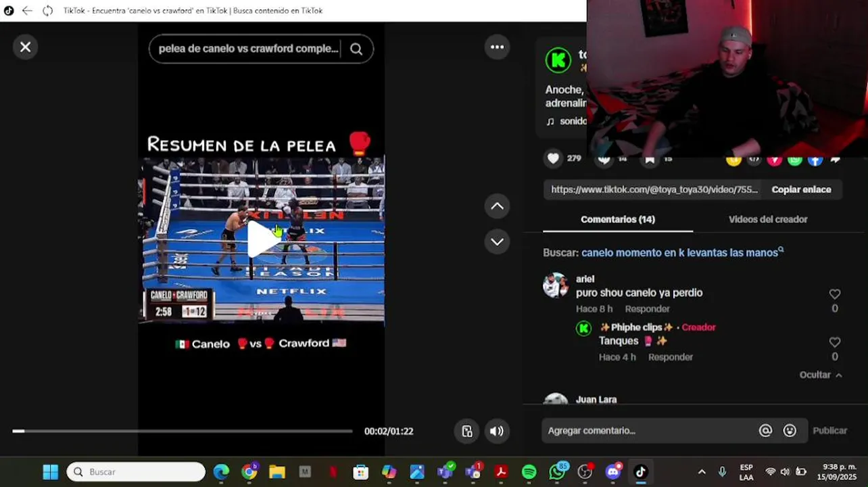Open the emoji picker in the comment box
Screen dimensions: 868x487
(790, 430)
